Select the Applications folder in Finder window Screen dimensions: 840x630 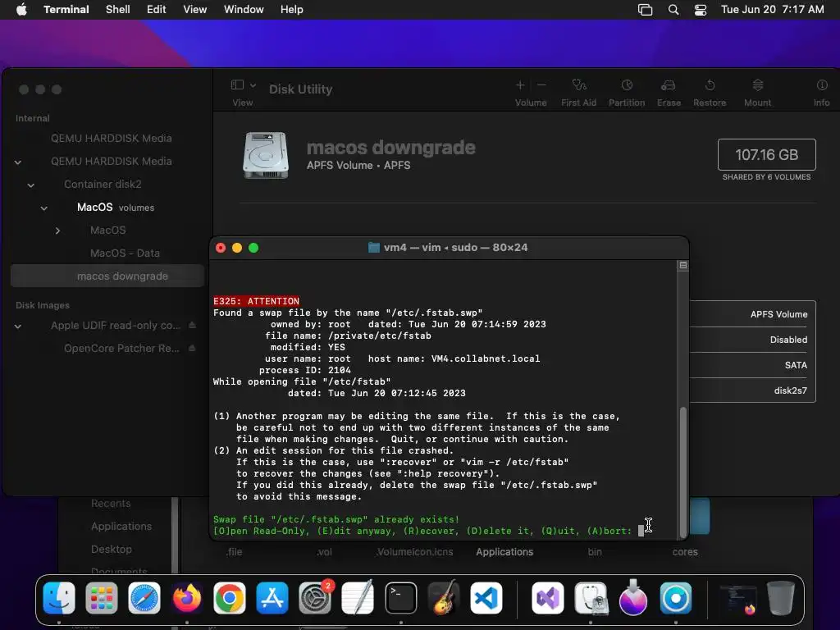504,552
